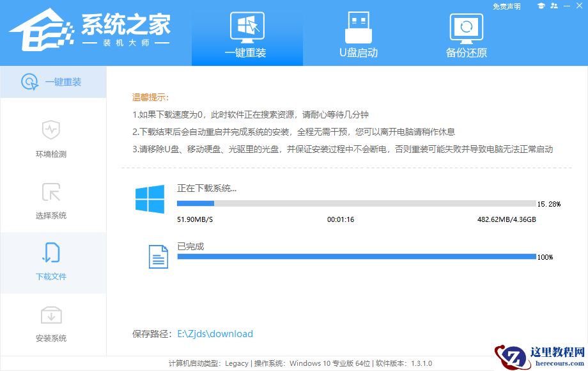This screenshot has height=371, width=588.
Task: Click the graduation cap icon in title bar
Action: (x=540, y=5)
